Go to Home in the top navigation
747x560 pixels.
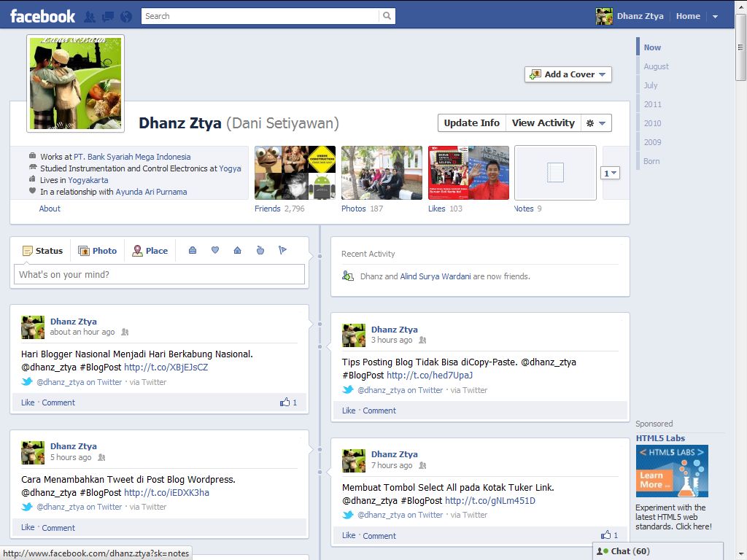tap(686, 15)
